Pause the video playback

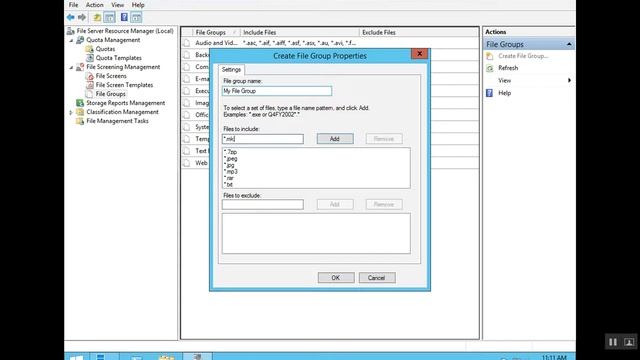click(613, 342)
